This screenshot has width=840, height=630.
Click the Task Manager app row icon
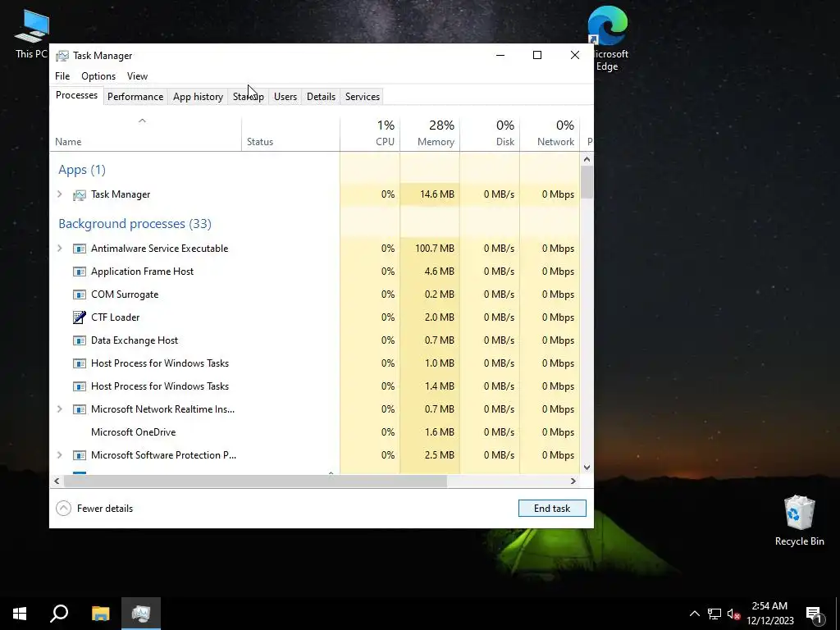[80, 195]
